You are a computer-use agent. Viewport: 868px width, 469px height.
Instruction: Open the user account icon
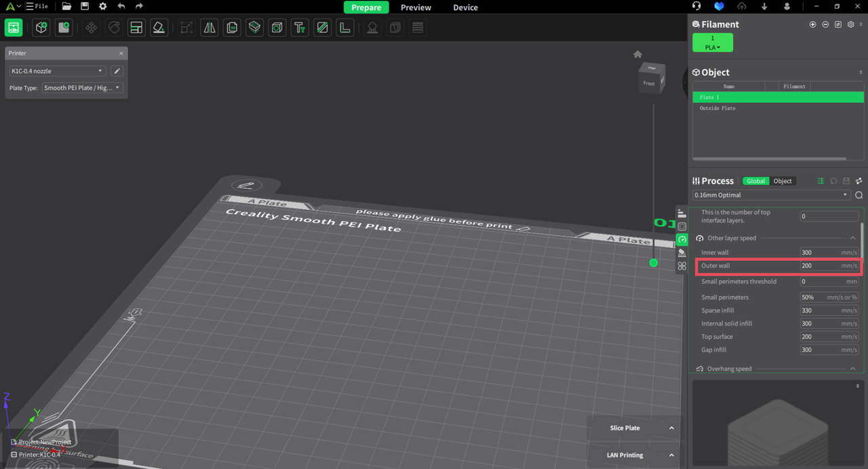pos(787,6)
